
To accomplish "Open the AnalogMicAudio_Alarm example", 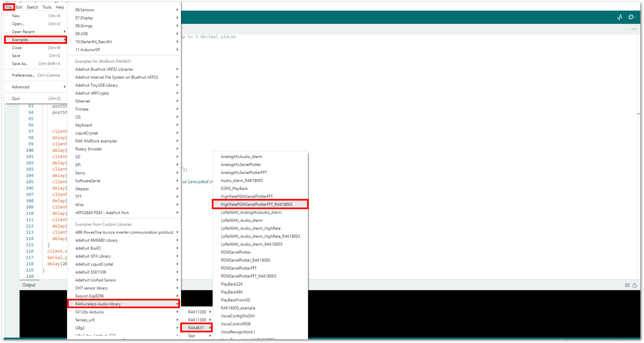I will [x=260, y=157].
